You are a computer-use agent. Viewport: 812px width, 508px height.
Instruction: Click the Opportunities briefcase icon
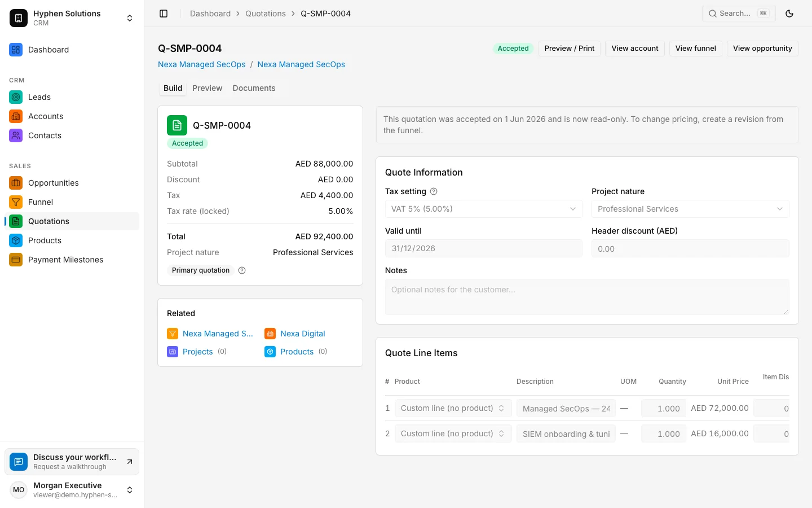pos(16,183)
